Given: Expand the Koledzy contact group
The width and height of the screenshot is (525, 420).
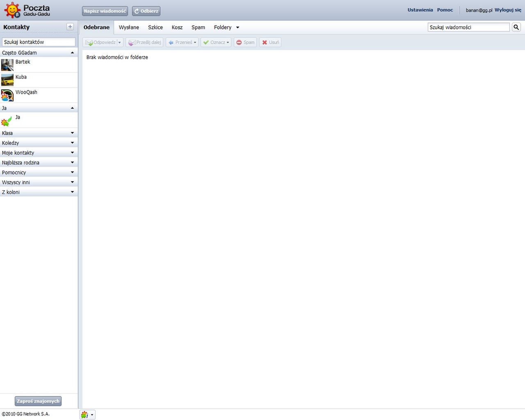Looking at the screenshot, I should coord(39,143).
